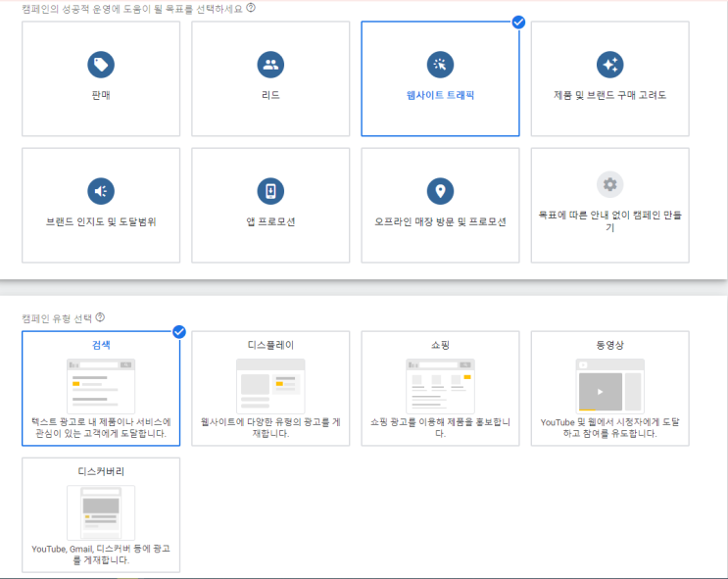This screenshot has width=728, height=579.
Task: Pick the 브랜드 인지도 및 도달범위 megaphone icon
Action: coord(101,191)
